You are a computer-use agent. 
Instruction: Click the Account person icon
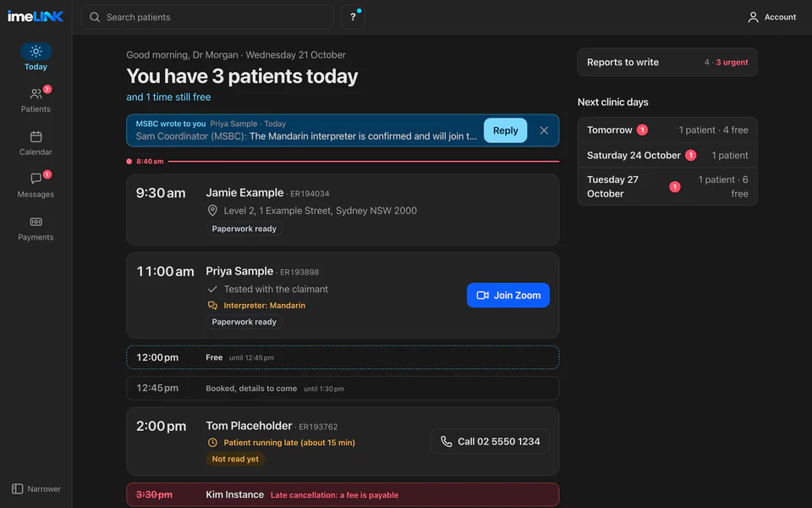pos(753,17)
